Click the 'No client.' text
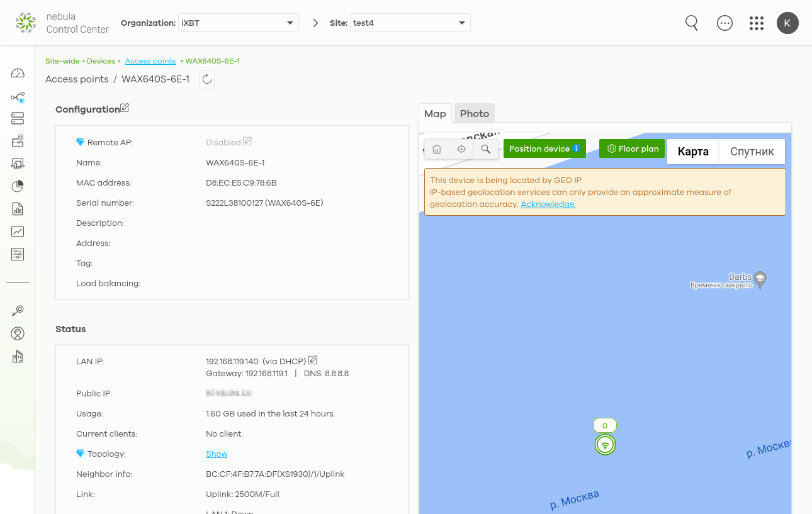Screen dimensions: 812x514 click(x=224, y=434)
